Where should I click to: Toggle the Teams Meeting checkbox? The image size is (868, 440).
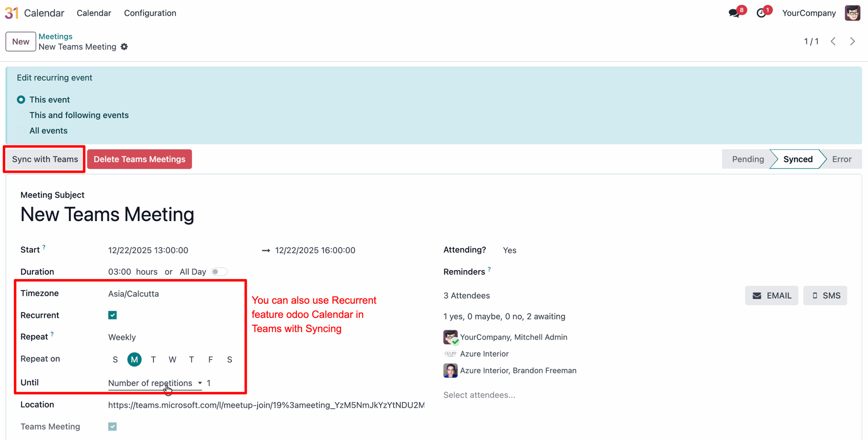point(113,426)
